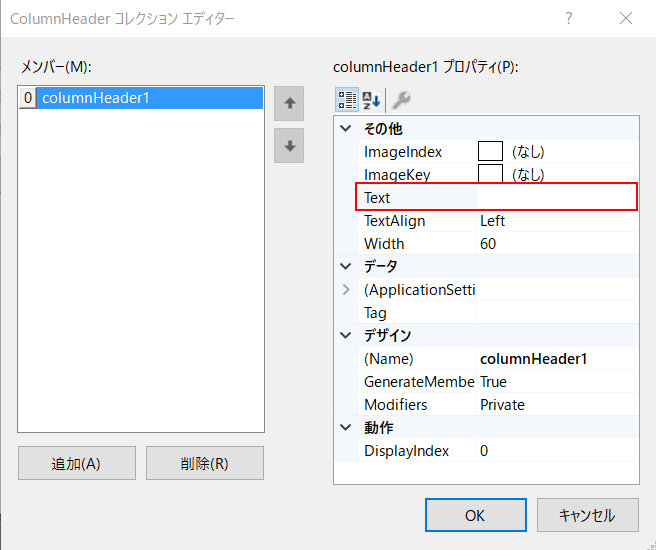Click the ImageKey image preview box

tap(490, 174)
